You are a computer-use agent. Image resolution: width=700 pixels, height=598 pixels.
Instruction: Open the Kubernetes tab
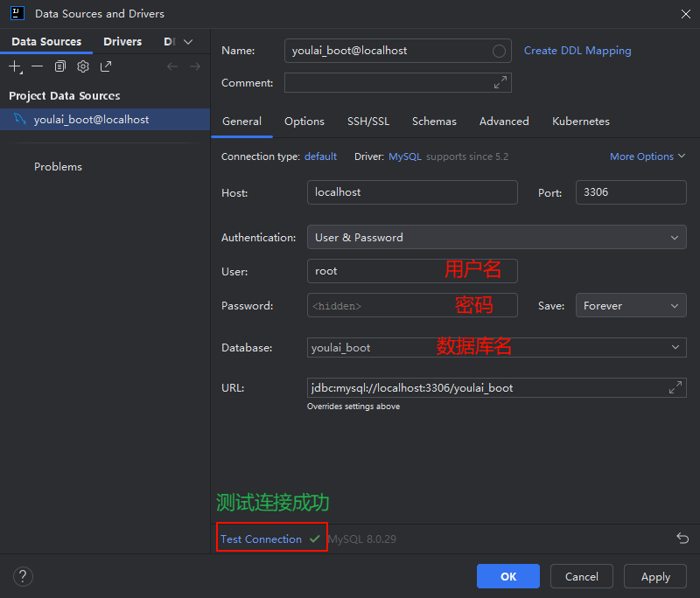point(581,122)
